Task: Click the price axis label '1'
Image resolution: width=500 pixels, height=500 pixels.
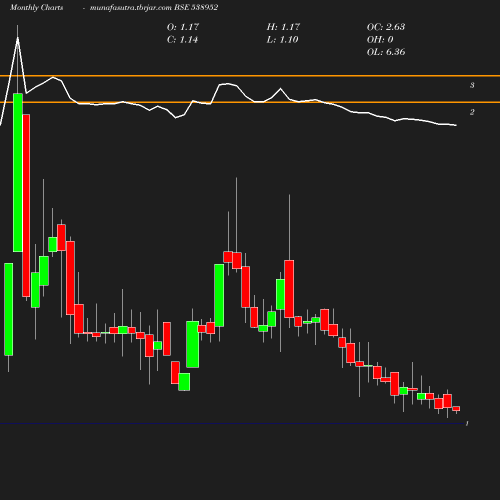Action: pyautogui.click(x=467, y=424)
